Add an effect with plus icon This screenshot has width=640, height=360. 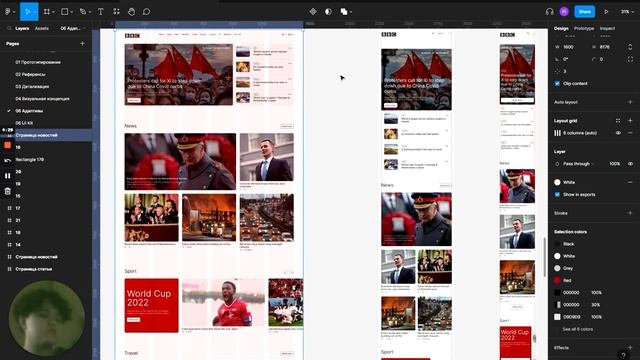(630, 348)
